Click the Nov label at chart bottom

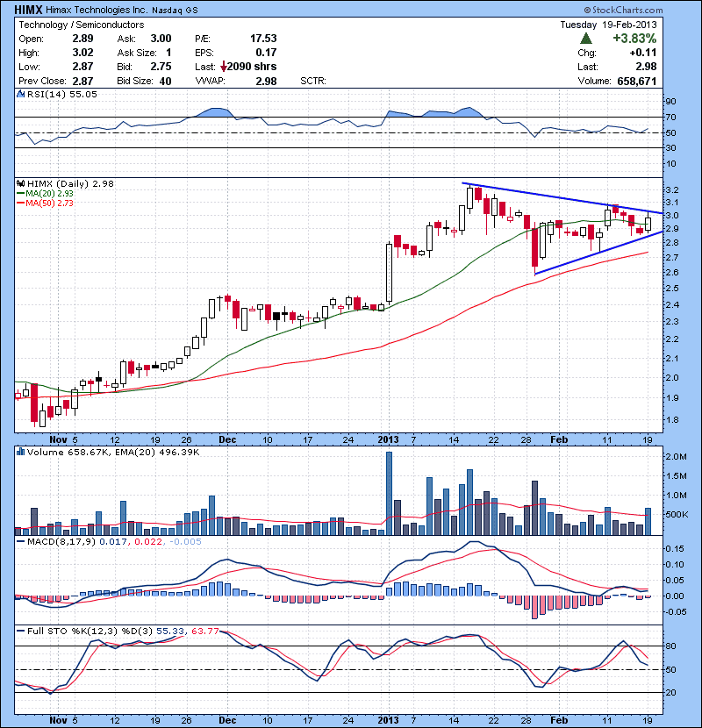click(58, 720)
